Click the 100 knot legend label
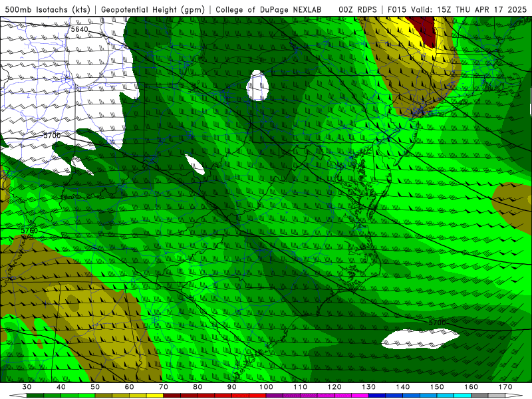This screenshot has width=532, height=399. [x=266, y=387]
